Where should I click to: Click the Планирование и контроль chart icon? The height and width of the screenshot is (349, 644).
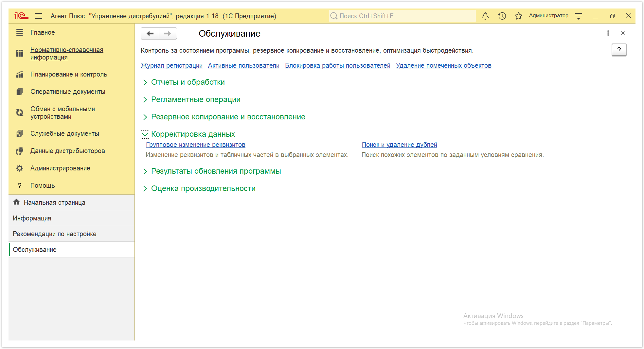[x=20, y=74]
